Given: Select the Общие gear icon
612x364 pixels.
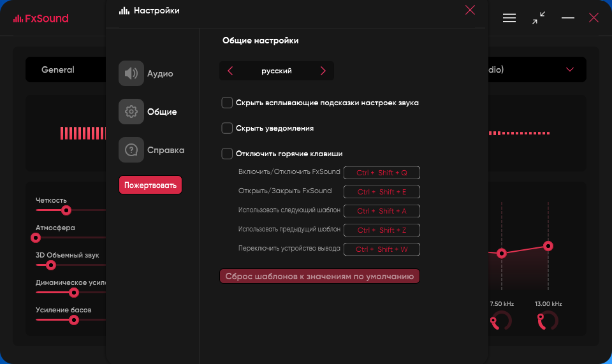Looking at the screenshot, I should tap(131, 112).
